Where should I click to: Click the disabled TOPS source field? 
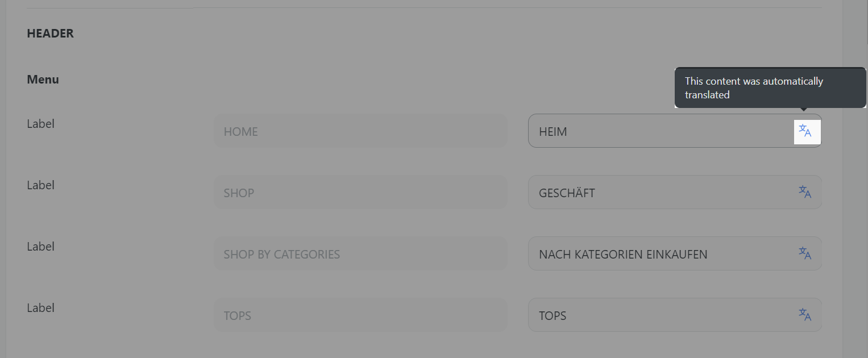[x=360, y=315]
